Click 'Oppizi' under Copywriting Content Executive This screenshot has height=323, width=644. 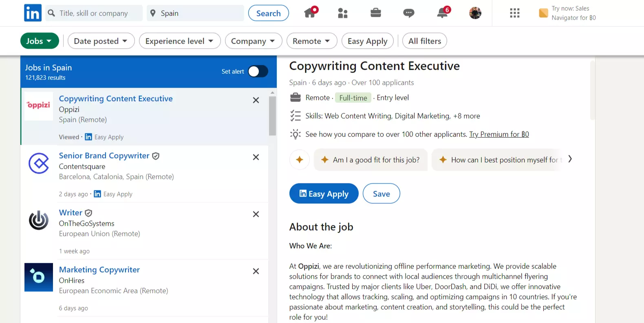click(69, 110)
